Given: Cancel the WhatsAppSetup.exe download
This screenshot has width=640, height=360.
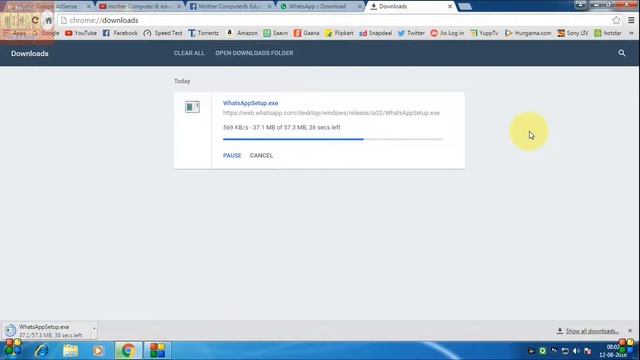Looking at the screenshot, I should click(261, 156).
